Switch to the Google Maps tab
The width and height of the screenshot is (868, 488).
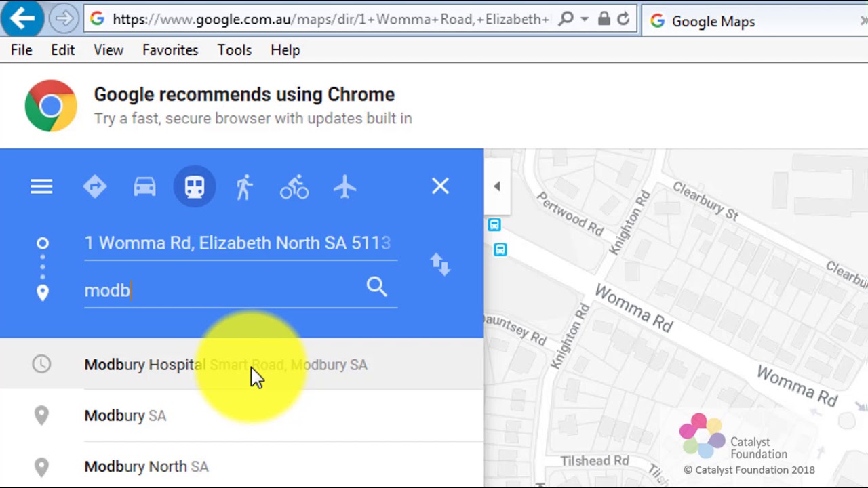[x=754, y=21]
